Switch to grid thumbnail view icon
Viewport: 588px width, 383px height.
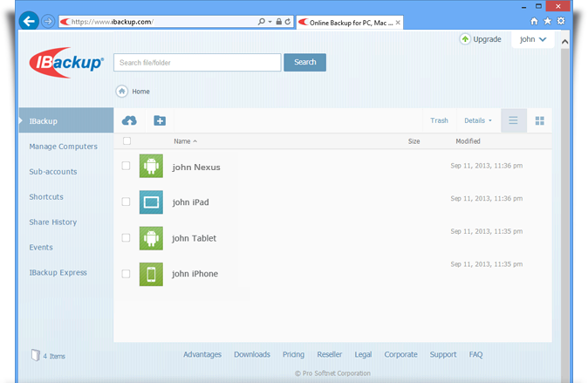[540, 120]
